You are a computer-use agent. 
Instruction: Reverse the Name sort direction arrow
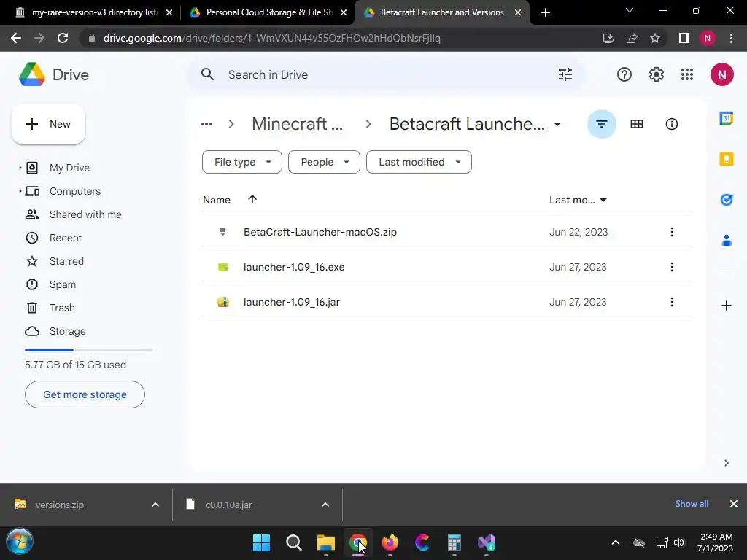[252, 200]
